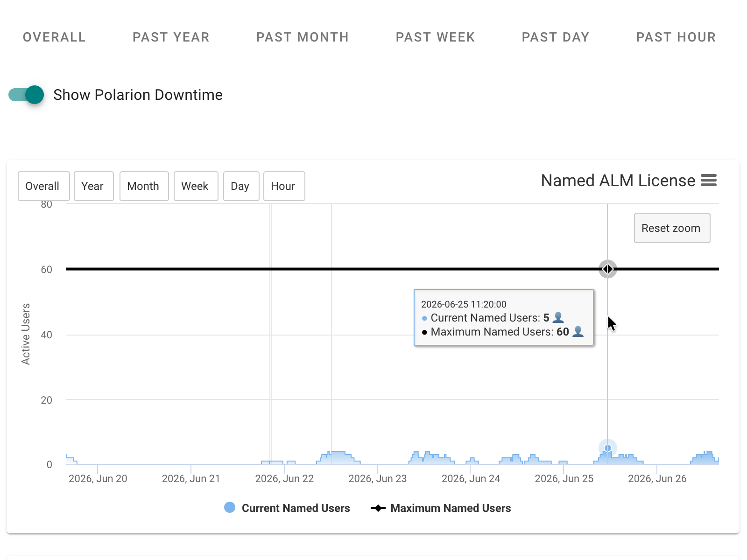Click the Active Users axis title
The height and width of the screenshot is (560, 747).
click(x=26, y=334)
